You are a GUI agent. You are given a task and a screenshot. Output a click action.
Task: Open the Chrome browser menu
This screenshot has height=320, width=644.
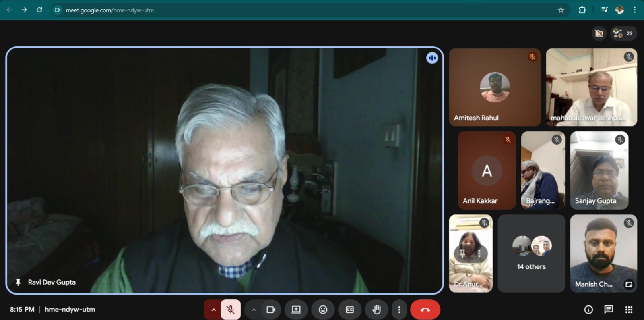pyautogui.click(x=635, y=10)
